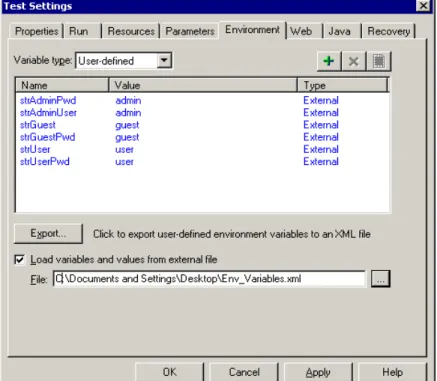Image resolution: width=437 pixels, height=381 pixels.
Task: Click External type in strGuest row
Action: pos(321,125)
